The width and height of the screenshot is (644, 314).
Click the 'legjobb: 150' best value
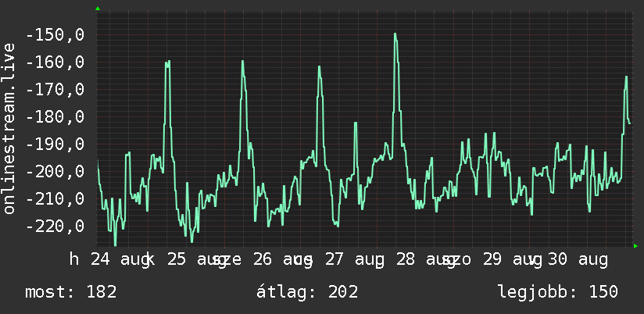click(x=558, y=292)
